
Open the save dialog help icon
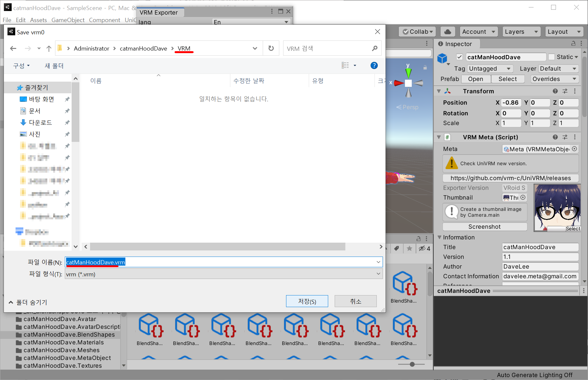point(374,66)
